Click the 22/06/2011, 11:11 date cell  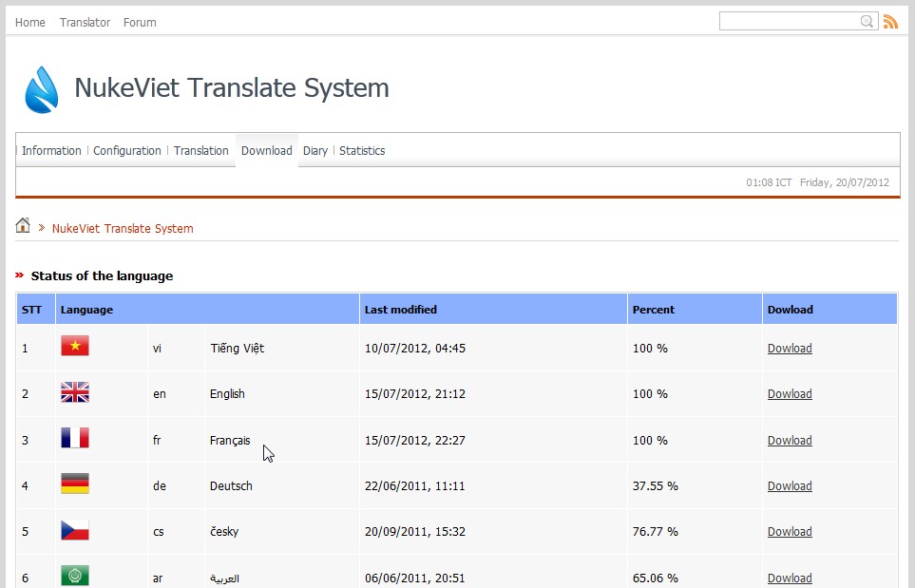[x=415, y=486]
